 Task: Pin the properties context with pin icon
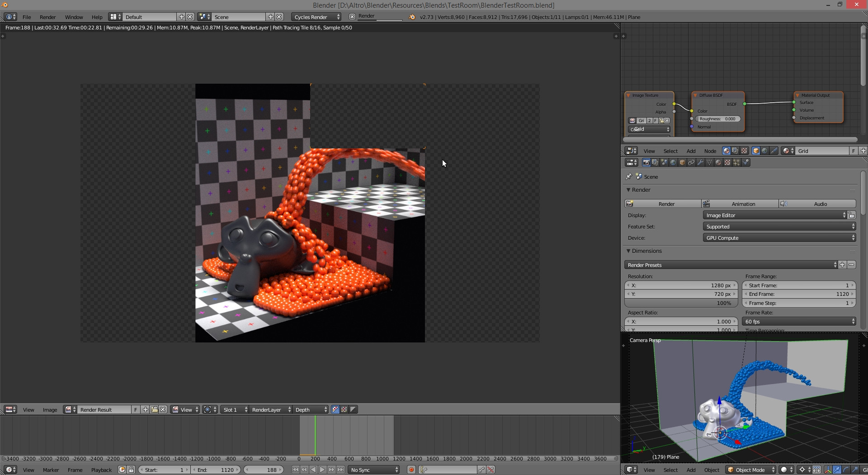(x=629, y=176)
